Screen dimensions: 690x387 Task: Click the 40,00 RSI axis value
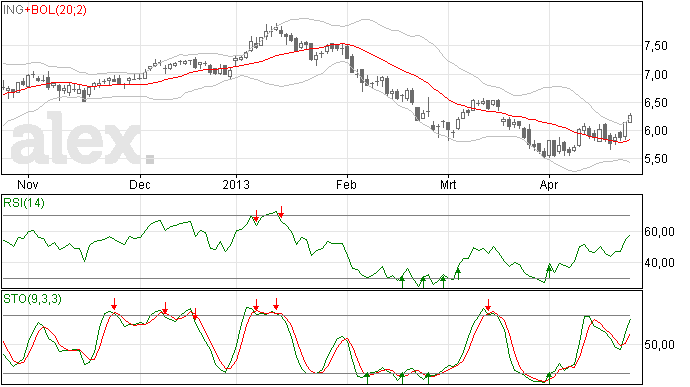pyautogui.click(x=659, y=263)
